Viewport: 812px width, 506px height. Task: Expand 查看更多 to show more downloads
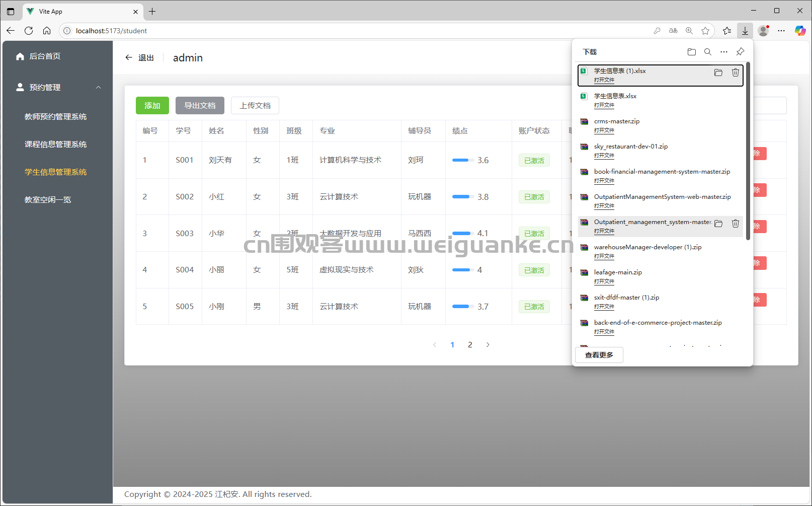click(x=599, y=354)
